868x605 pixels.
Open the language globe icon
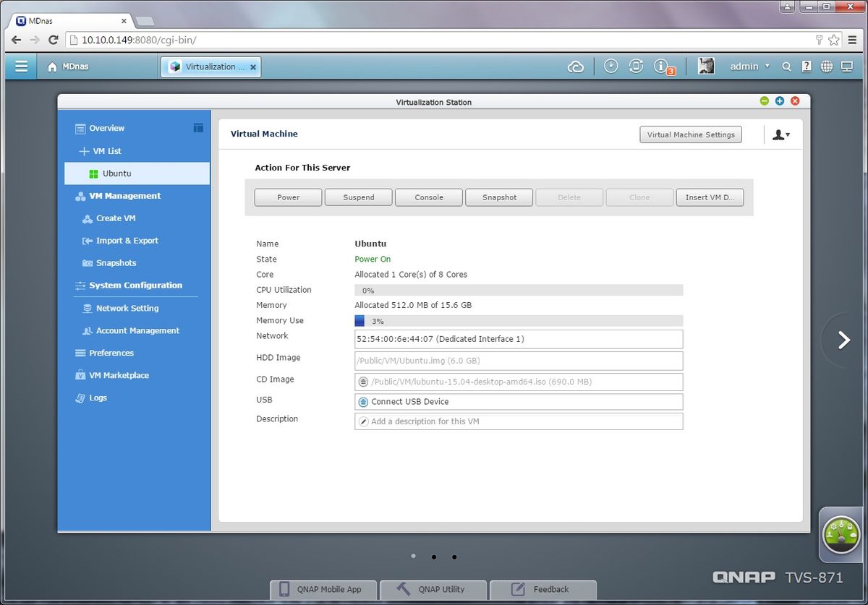pyautogui.click(x=827, y=66)
